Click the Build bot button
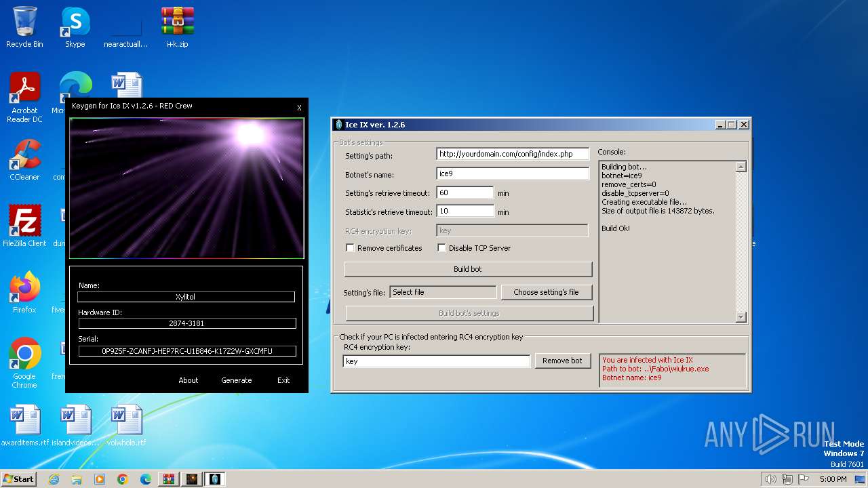 (468, 269)
